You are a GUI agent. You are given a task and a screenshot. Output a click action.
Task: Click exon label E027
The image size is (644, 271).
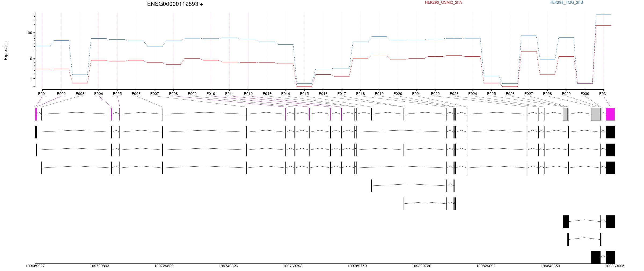coord(529,94)
